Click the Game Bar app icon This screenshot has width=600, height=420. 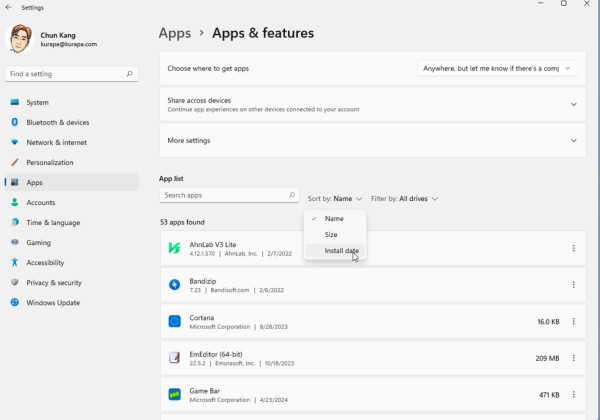174,394
